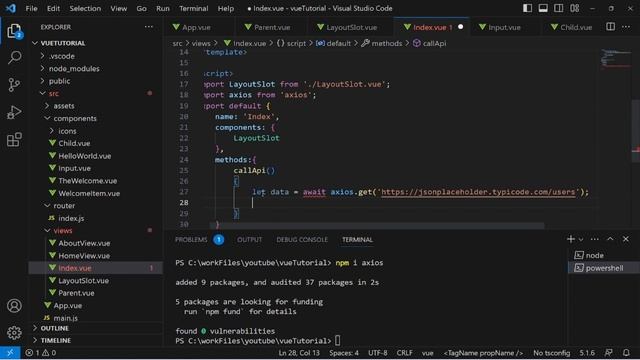
Task: Click the jsonplaceholder URL in code
Action: tap(478, 192)
